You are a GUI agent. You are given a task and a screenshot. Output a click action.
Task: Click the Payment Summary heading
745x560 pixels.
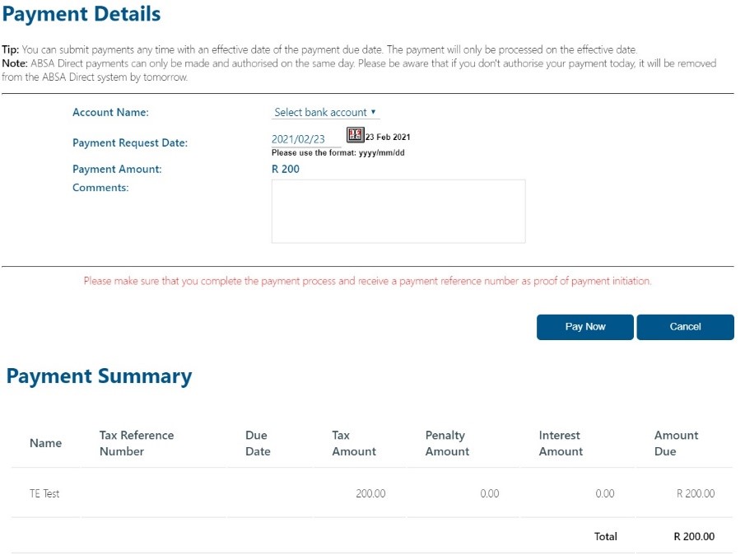[x=99, y=376]
